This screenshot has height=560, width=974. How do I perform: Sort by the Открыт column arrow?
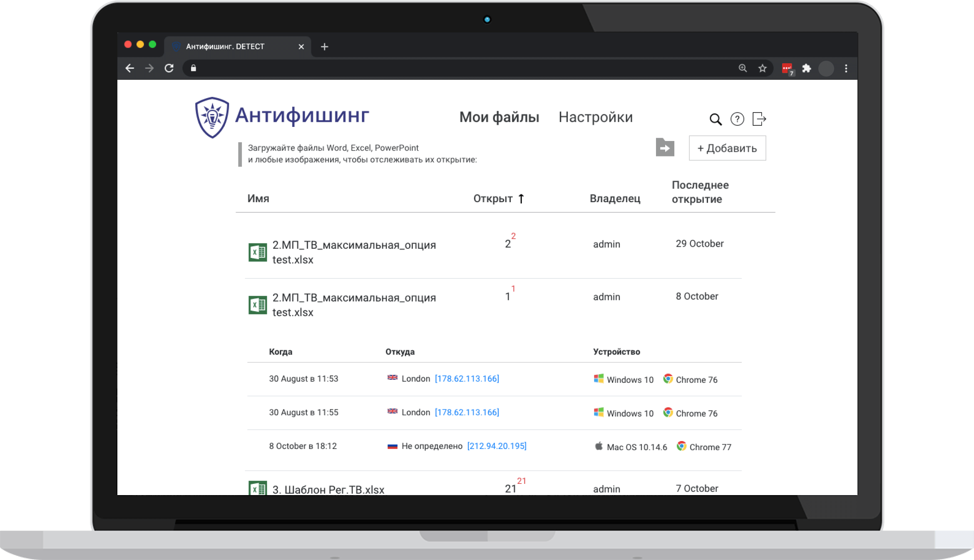click(521, 199)
